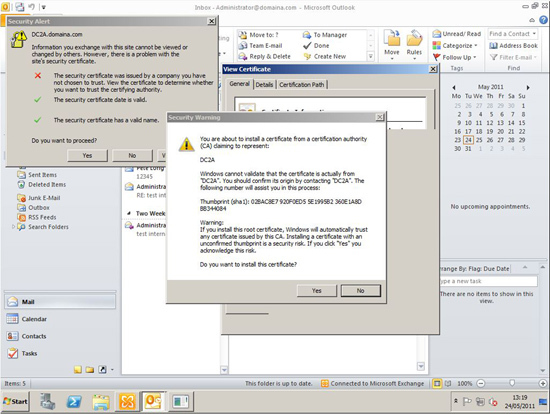Click the taskbar clock showing 13:19

click(520, 402)
